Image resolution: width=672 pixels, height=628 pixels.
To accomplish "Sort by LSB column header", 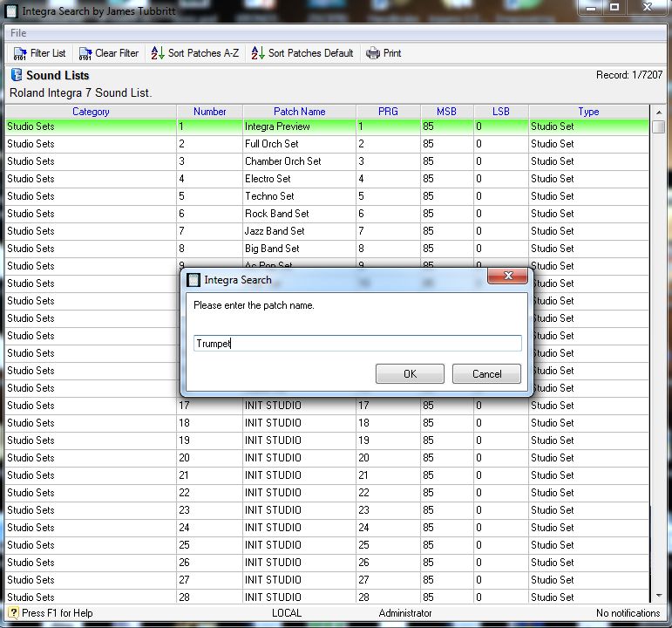I will (500, 112).
